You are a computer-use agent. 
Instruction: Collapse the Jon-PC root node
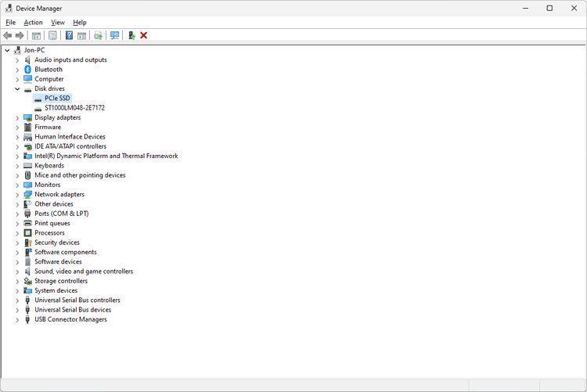pos(7,50)
